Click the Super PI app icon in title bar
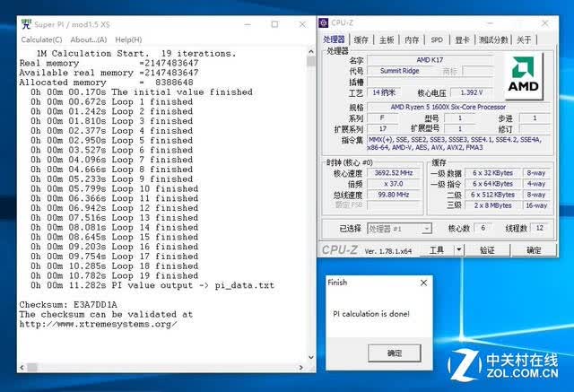Screen dimensions: 574x392 (x=26, y=24)
